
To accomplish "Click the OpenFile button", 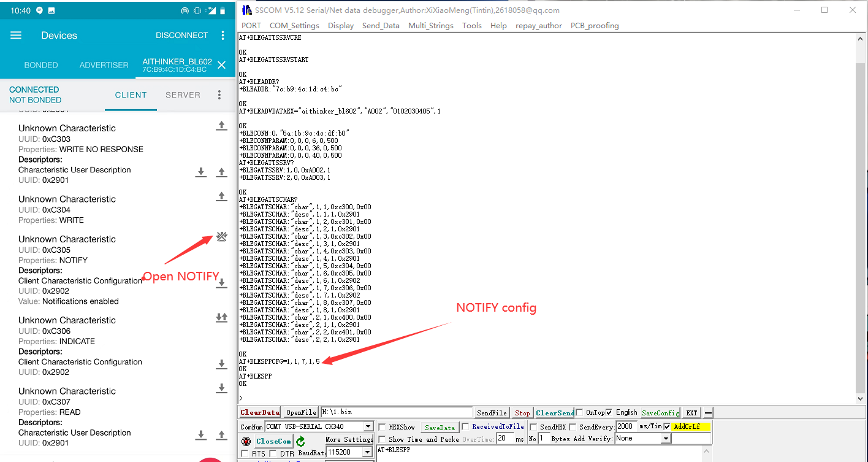I will click(x=301, y=413).
